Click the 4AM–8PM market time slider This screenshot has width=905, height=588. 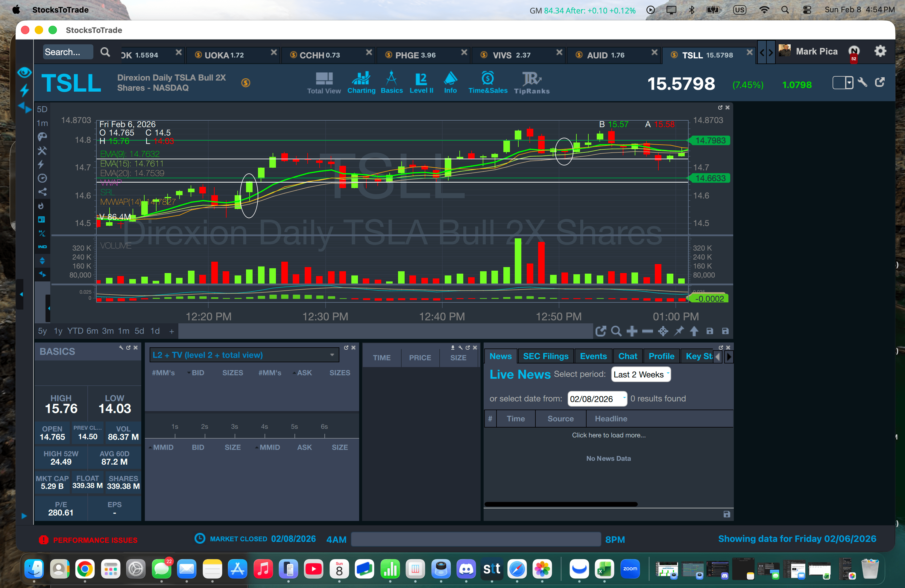point(475,539)
